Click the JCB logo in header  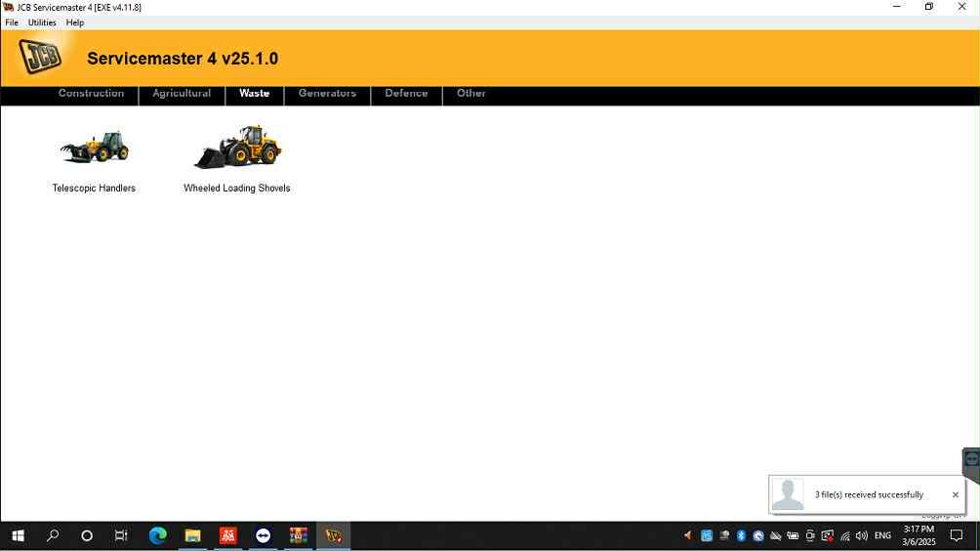point(40,57)
